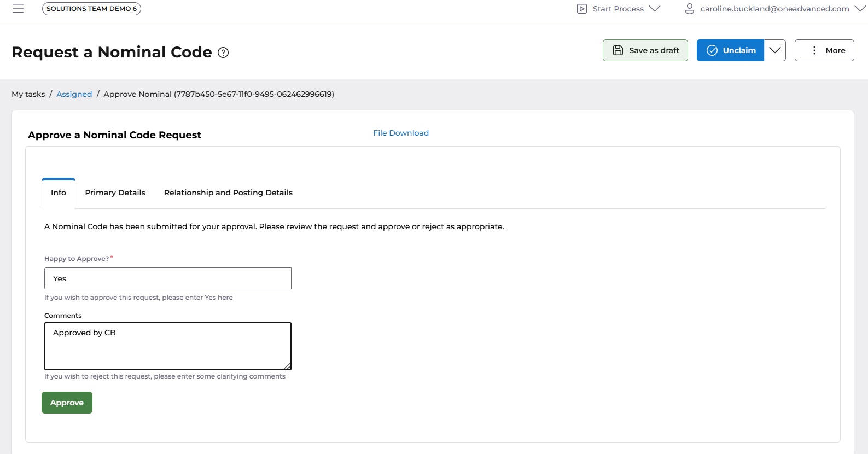Screen dimensions: 868x454
Task: Expand the Start Process dropdown chevron
Action: point(655,9)
